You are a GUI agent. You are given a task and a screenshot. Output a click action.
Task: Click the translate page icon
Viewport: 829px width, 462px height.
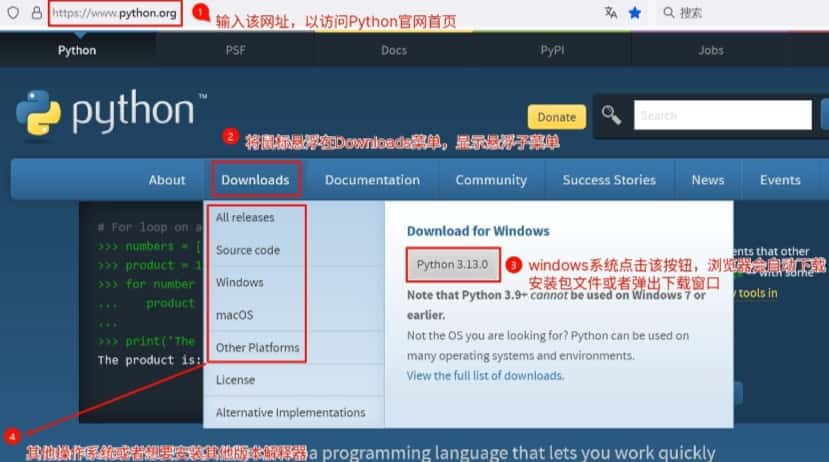point(611,12)
